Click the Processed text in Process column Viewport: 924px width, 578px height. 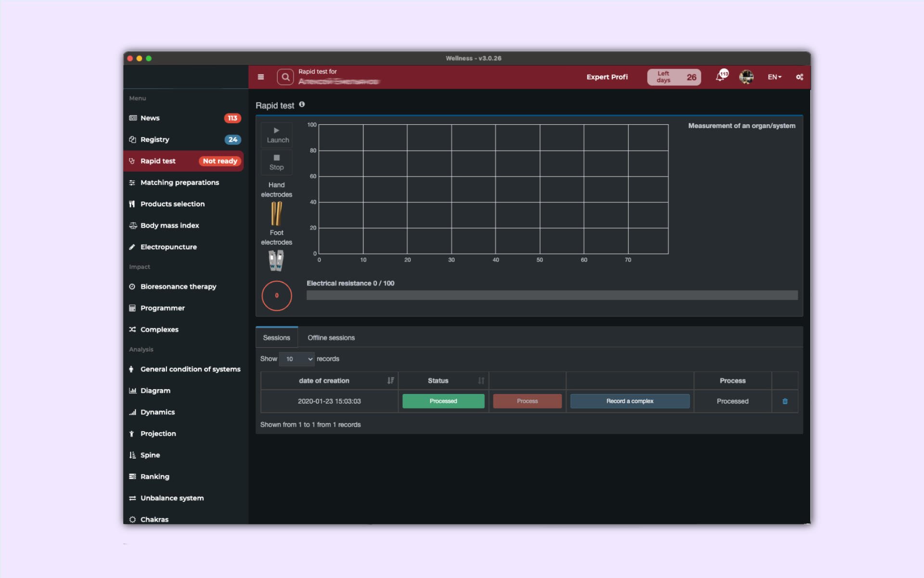[x=732, y=401]
